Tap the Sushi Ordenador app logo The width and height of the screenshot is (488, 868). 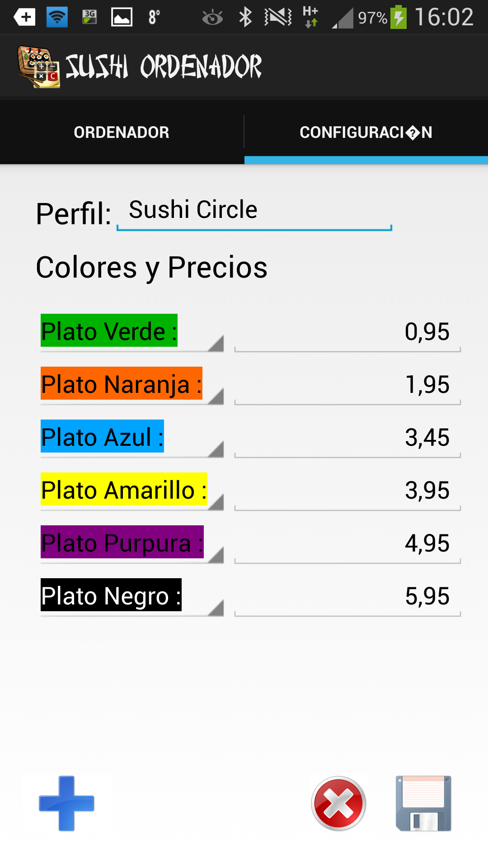pyautogui.click(x=38, y=66)
